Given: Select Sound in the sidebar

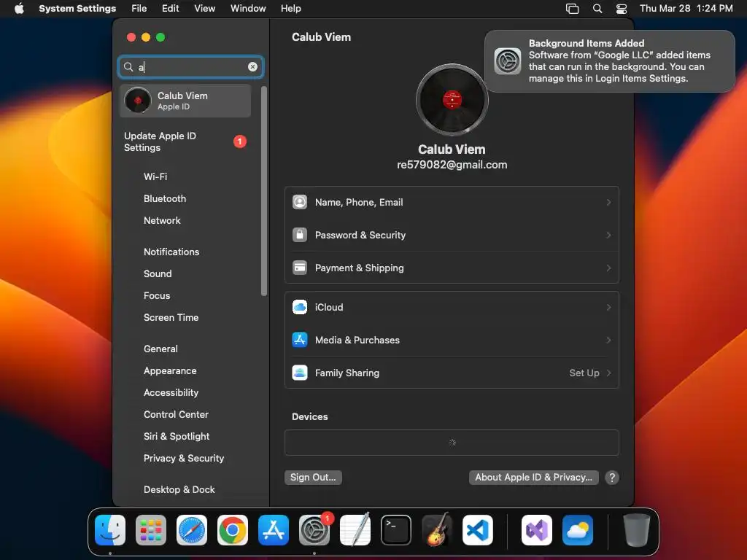Looking at the screenshot, I should (158, 274).
